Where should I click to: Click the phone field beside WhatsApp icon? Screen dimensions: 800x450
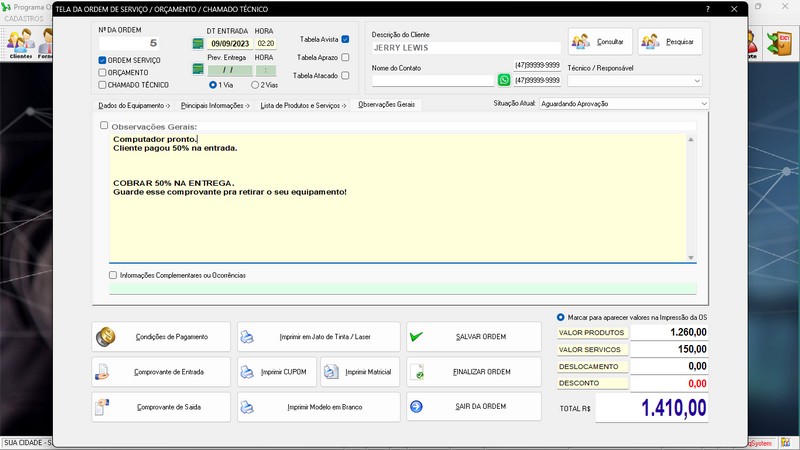coord(537,80)
